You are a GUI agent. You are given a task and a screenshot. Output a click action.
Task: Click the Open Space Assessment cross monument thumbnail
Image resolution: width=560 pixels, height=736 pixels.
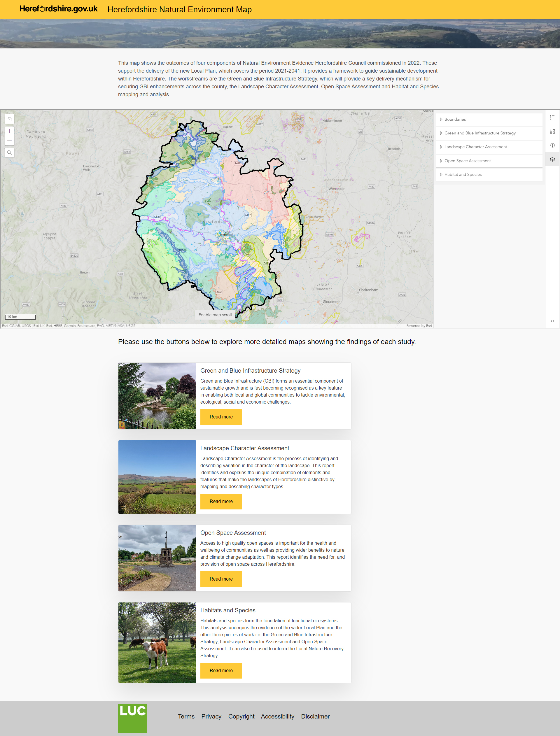pos(157,558)
